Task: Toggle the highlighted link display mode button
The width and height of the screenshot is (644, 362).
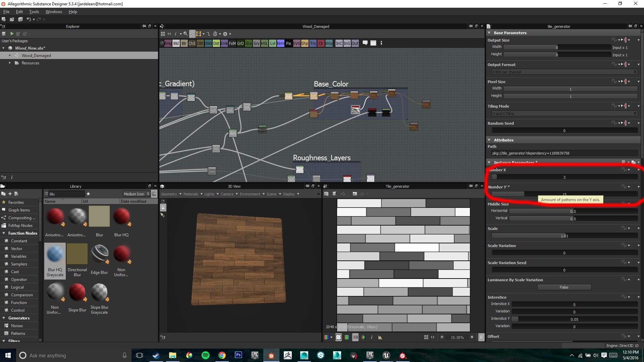Action: click(x=192, y=34)
